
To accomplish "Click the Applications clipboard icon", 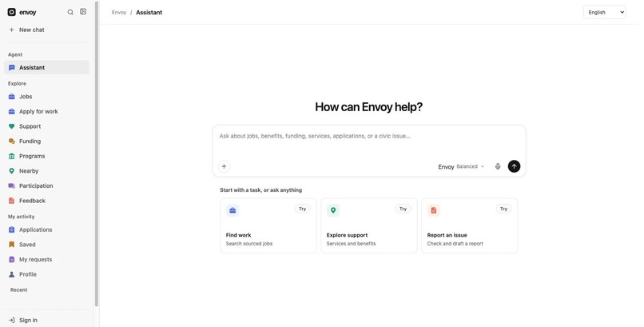I will (11, 229).
